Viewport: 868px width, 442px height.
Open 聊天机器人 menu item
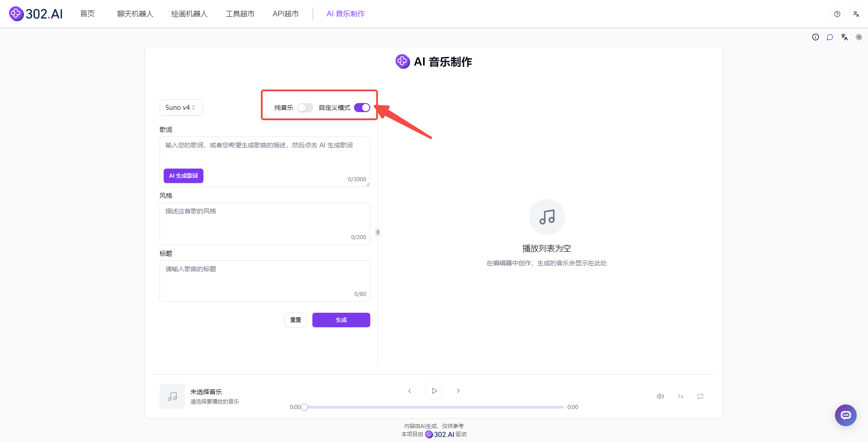click(x=135, y=14)
